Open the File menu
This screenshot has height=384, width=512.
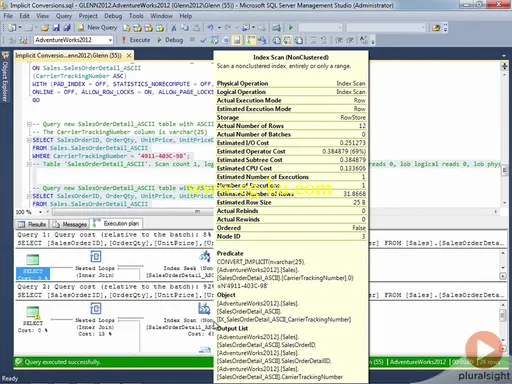[8, 16]
